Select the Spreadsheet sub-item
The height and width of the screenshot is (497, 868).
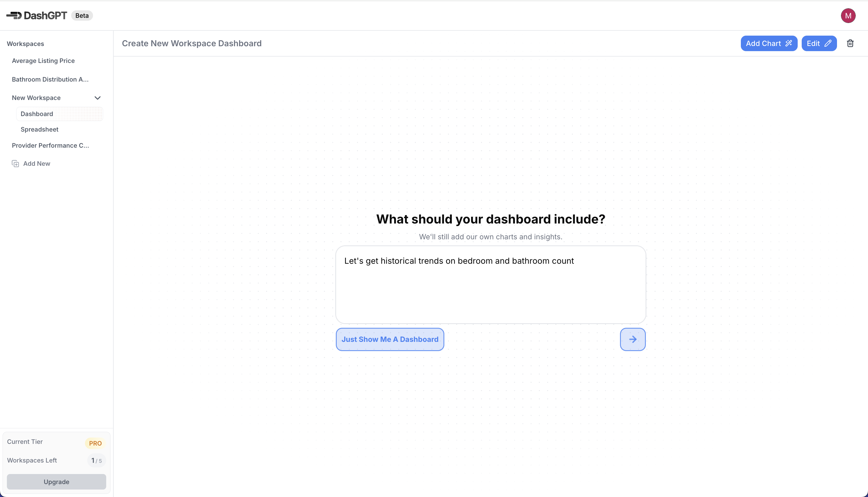point(40,129)
